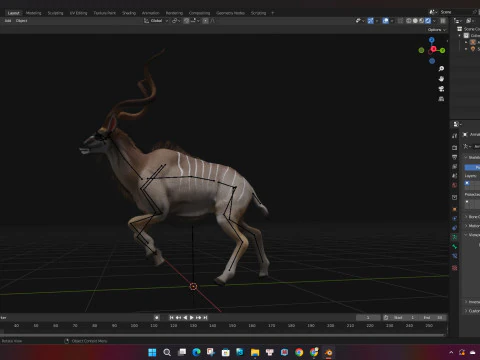Viewport: 480px width, 360px height.
Task: Click the End frame field in timeline
Action: point(433,318)
